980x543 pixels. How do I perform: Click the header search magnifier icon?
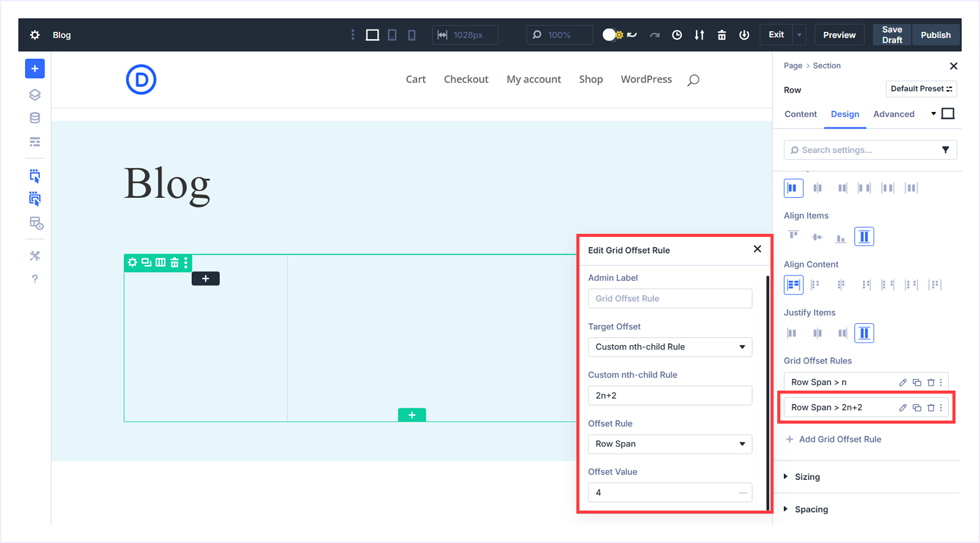693,80
